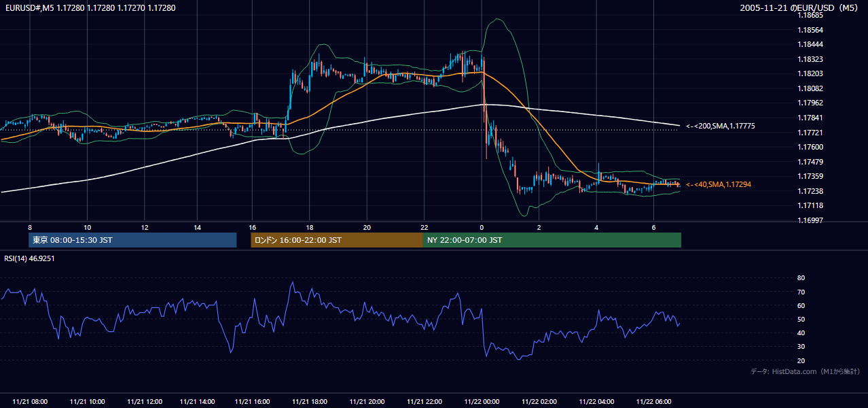Viewport: 868px width, 408px height.
Task: Click the 40 SMA 1.17294 label
Action: point(718,185)
